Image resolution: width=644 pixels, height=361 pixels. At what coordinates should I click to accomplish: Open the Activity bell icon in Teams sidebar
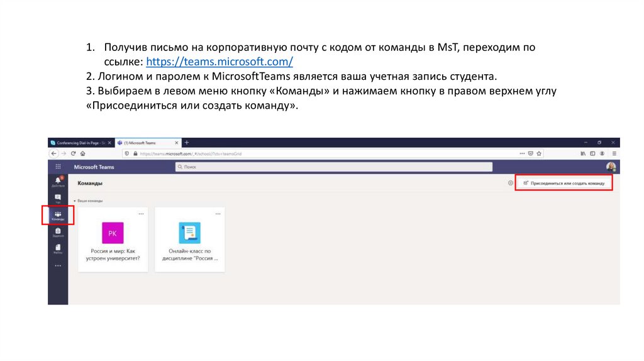[x=58, y=182]
